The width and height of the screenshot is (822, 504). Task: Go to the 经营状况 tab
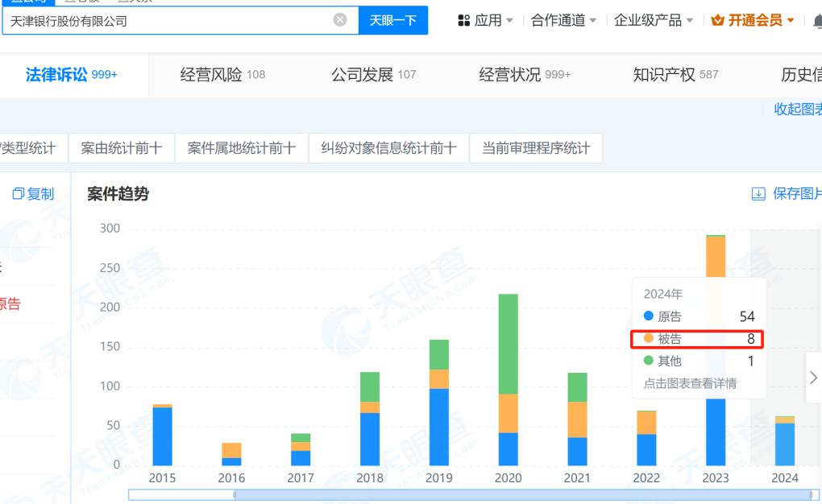click(x=524, y=75)
